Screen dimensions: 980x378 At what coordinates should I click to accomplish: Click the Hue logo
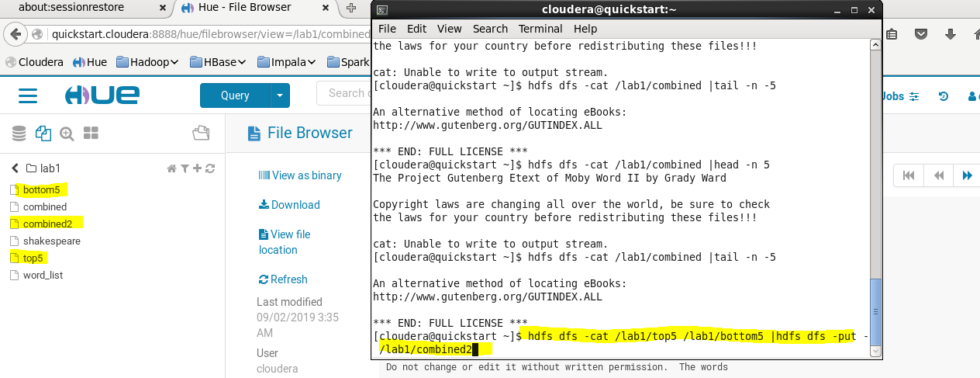pos(102,95)
